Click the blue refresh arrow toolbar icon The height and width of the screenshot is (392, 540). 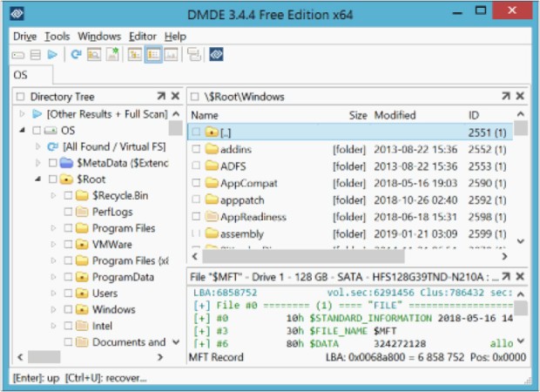(77, 55)
